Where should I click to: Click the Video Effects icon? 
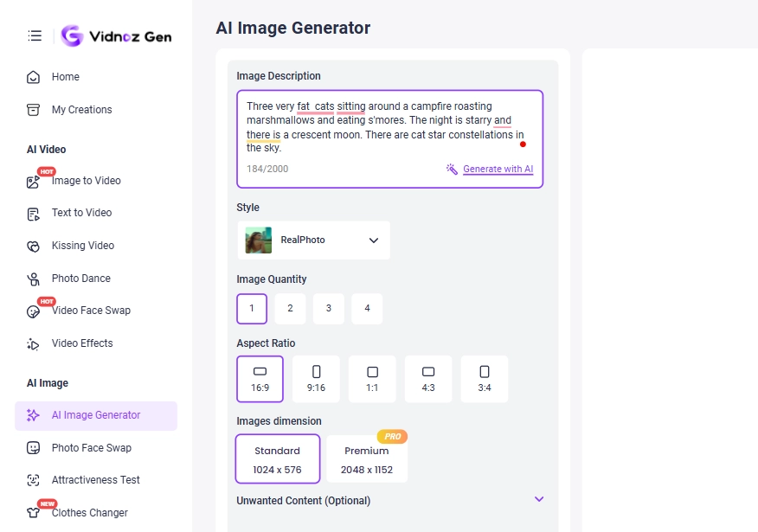(x=34, y=343)
